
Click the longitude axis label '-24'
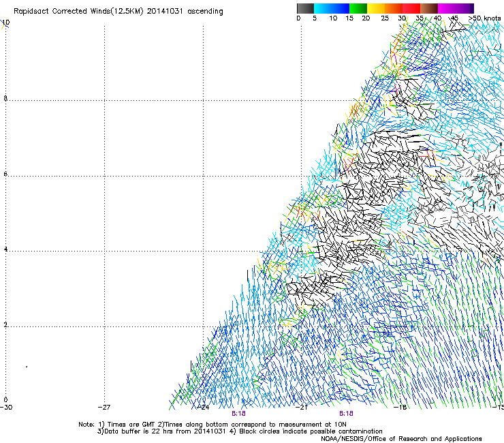[x=203, y=408]
